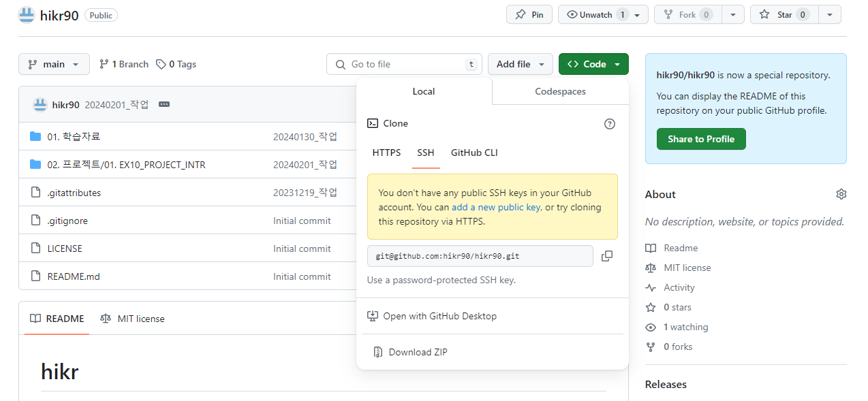
Task: Open the MIT license link in About
Action: click(687, 268)
